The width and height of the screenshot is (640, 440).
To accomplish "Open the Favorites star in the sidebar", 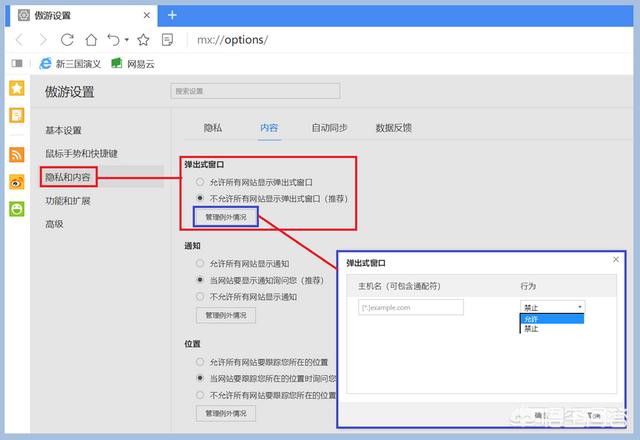I will click(17, 88).
